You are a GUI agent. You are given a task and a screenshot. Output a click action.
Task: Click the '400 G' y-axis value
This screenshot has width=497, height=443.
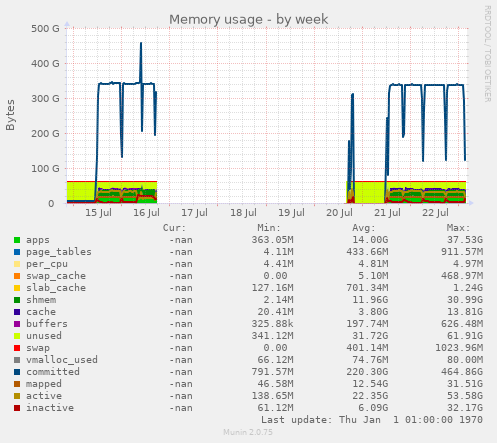coord(45,64)
